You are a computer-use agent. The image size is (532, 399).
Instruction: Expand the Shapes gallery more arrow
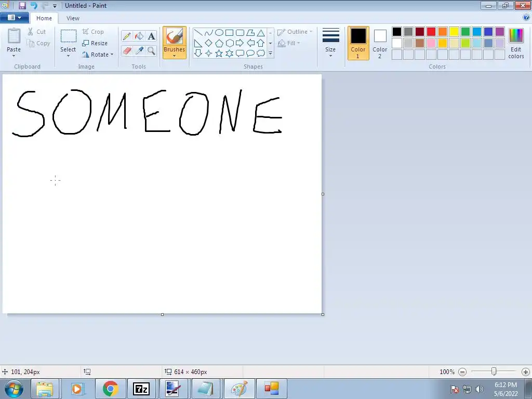point(270,54)
